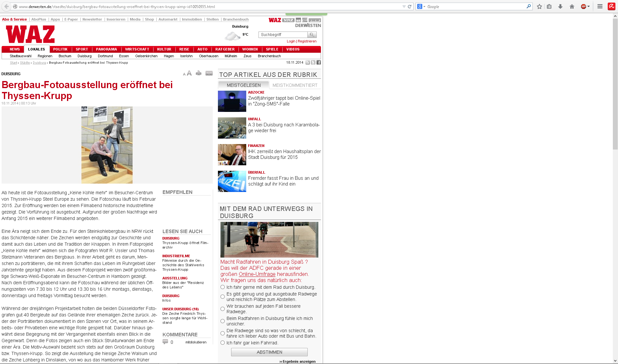
Task: Open the Online-Umfrage link
Action: pos(257,274)
